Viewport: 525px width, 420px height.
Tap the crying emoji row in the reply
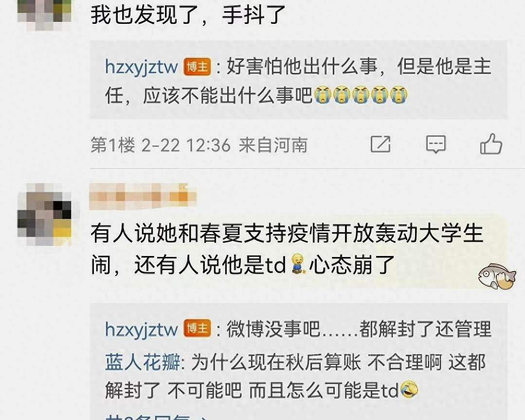(361, 94)
